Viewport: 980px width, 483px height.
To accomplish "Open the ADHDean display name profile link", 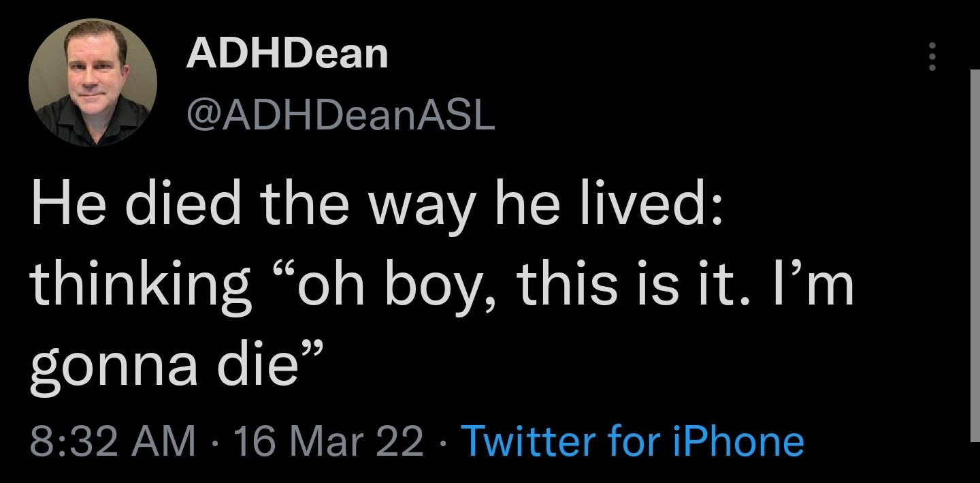I will (287, 53).
